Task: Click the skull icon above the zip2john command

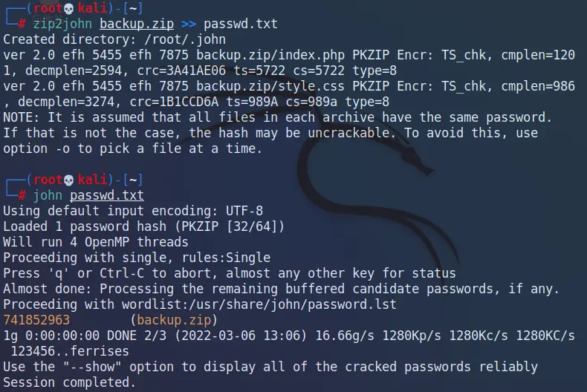Action: click(69, 7)
